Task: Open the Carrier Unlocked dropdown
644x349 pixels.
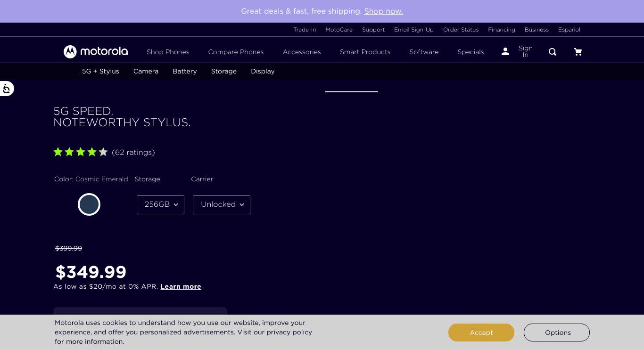Action: (222, 204)
